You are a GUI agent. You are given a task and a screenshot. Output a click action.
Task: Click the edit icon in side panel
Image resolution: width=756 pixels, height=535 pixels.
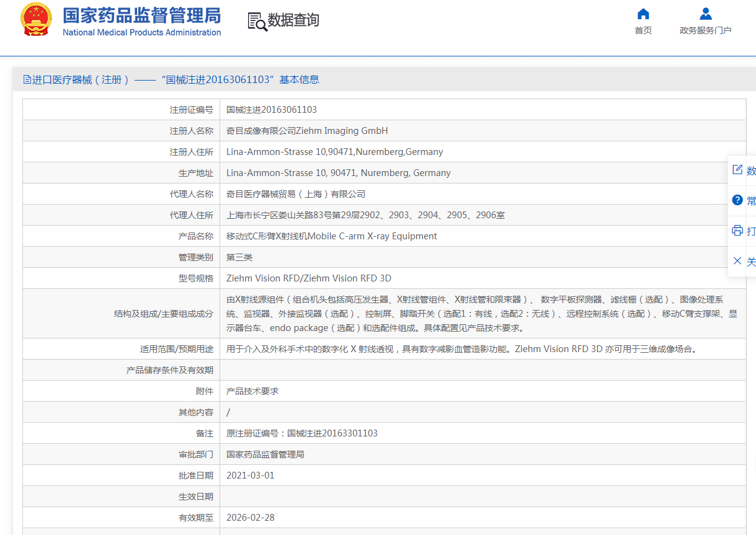(737, 170)
